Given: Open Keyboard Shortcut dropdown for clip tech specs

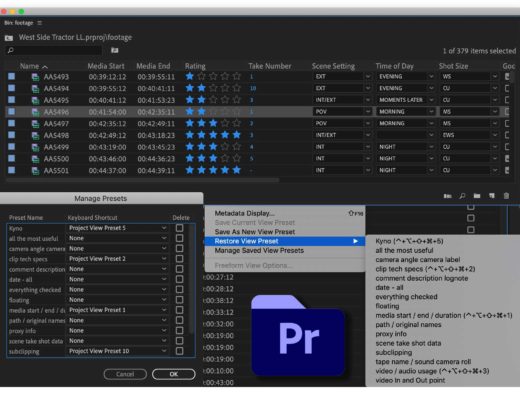Looking at the screenshot, I should [x=117, y=259].
